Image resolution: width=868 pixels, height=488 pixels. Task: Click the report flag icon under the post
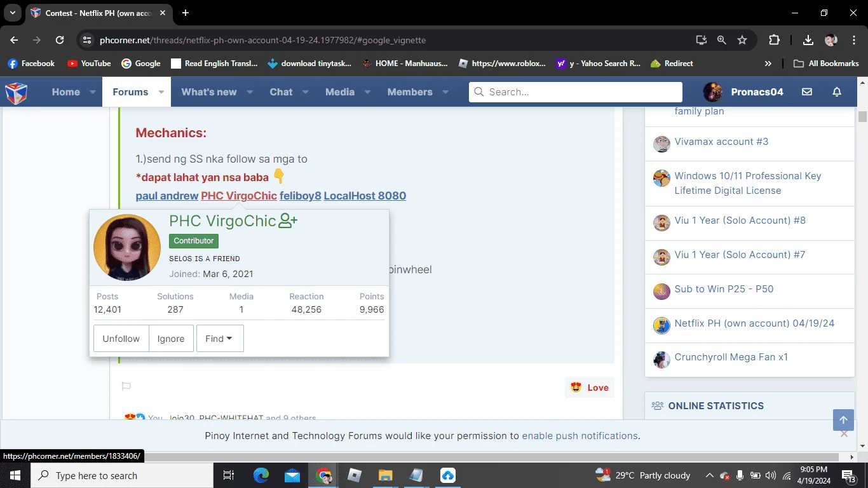pos(126,386)
